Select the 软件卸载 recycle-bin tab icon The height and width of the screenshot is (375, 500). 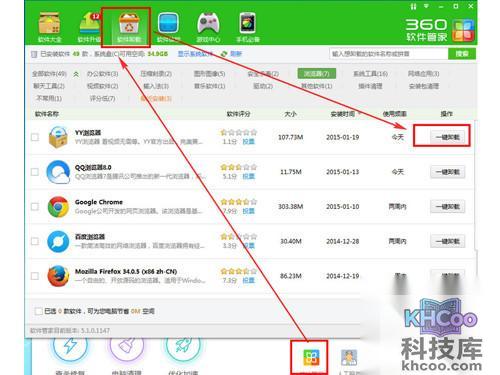point(129,23)
